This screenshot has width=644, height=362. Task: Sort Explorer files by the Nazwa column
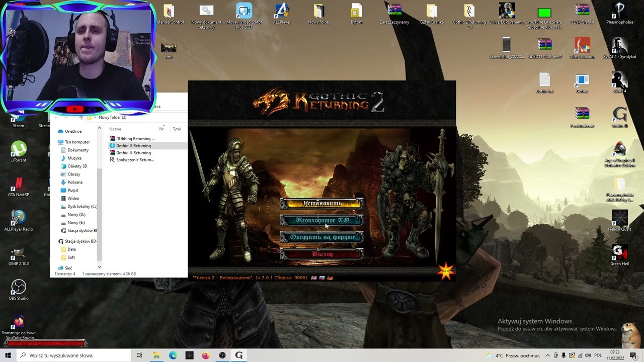click(x=115, y=129)
